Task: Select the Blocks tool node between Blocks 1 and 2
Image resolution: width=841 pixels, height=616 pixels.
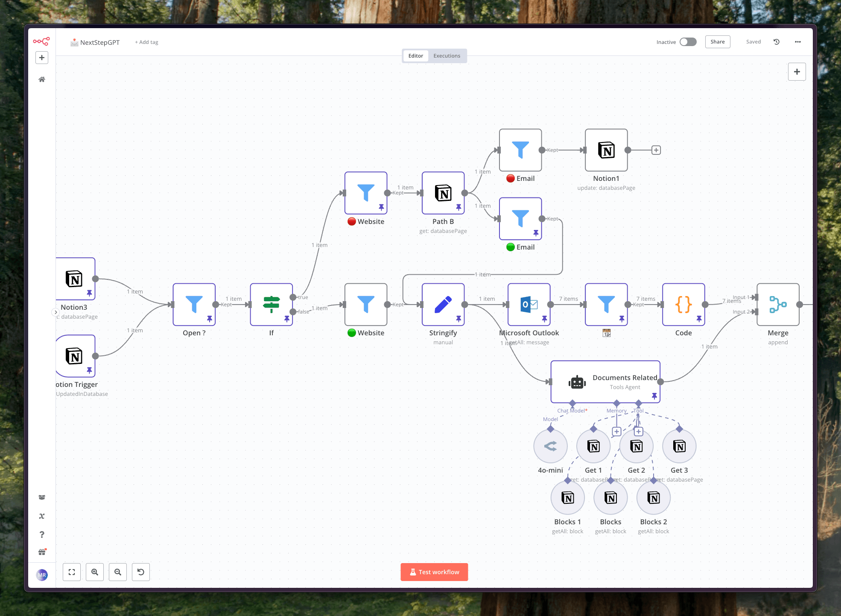Action: coord(611,498)
